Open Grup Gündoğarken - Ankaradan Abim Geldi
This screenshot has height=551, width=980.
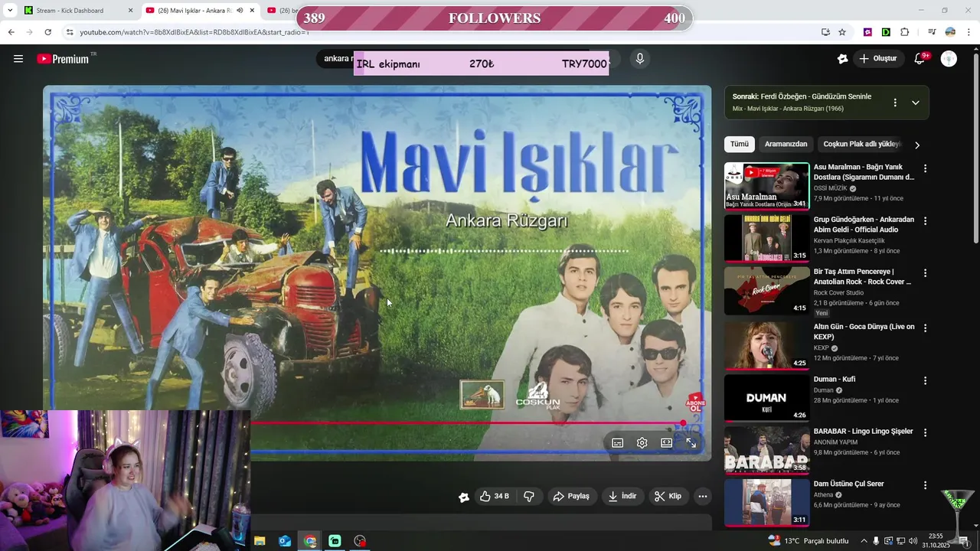pos(864,224)
